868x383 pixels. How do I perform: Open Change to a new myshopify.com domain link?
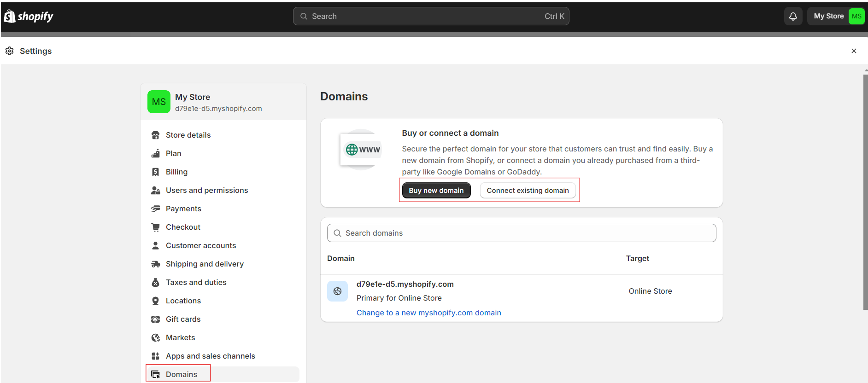[x=429, y=313]
